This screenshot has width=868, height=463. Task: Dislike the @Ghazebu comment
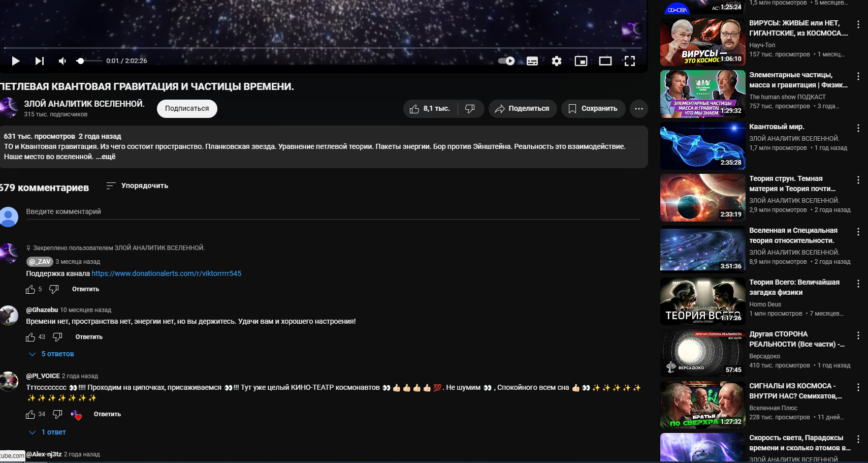click(57, 337)
